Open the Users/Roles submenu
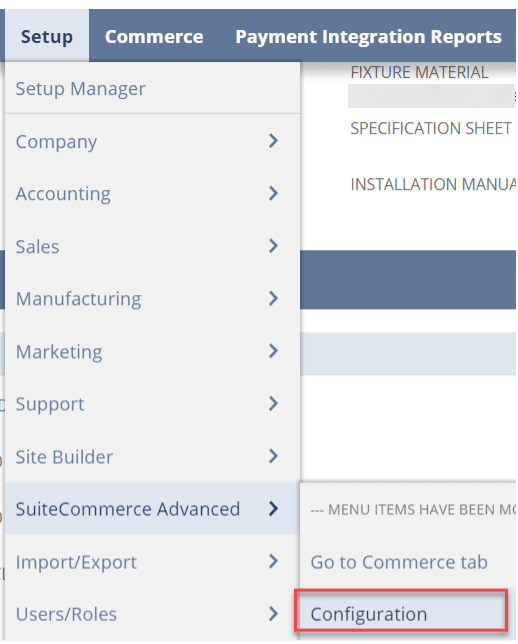Screen dimensions: 518x644 click(x=152, y=614)
